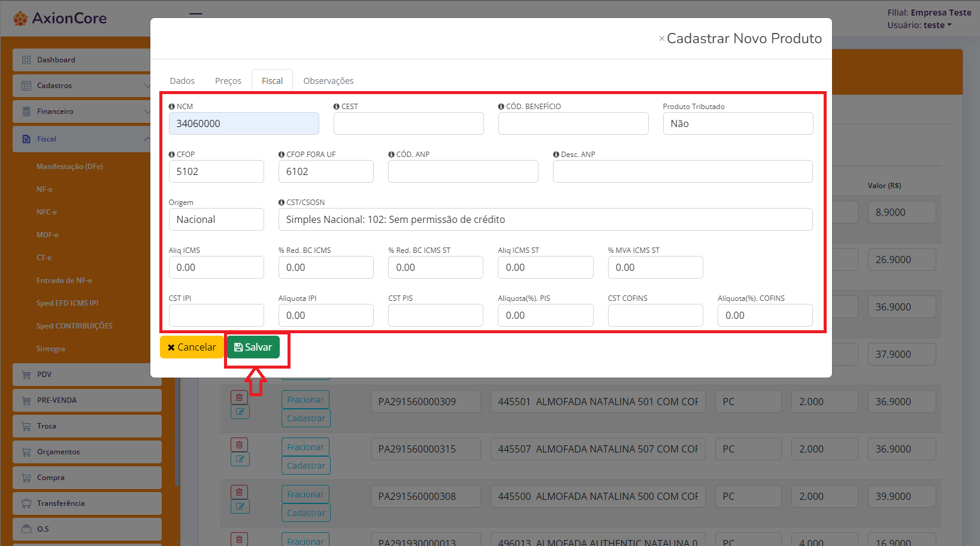Click the Aliq ICMS field
The height and width of the screenshot is (546, 980).
(x=216, y=267)
